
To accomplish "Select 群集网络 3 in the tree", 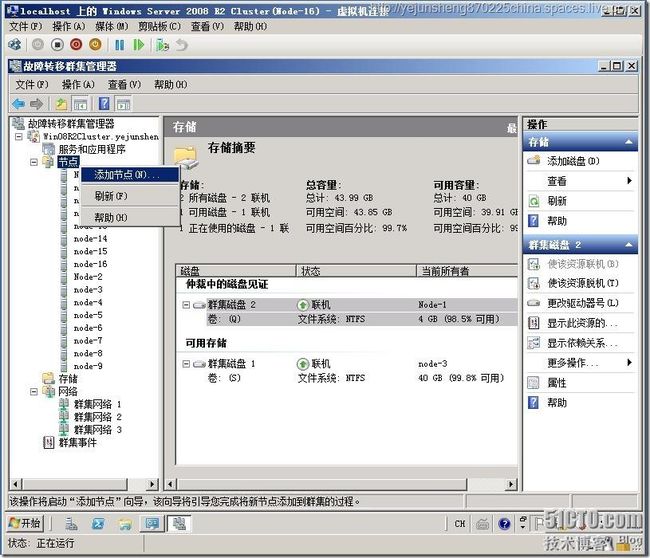I will 97,430.
